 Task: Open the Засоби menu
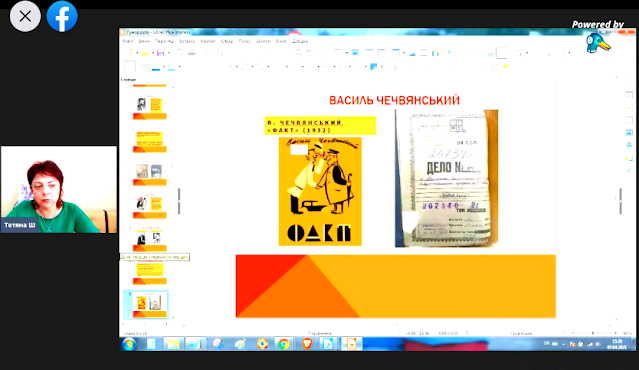pos(263,41)
